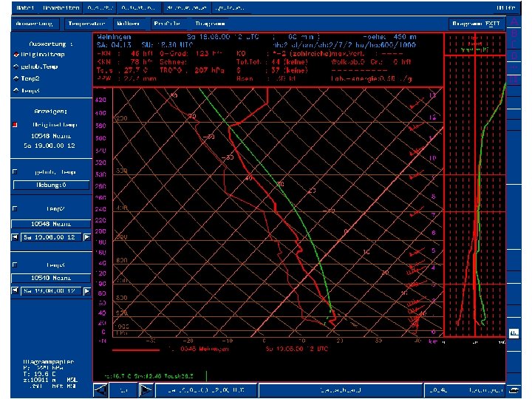This screenshot has height=399, width=532.
Task: Step Temp2 date backward arrow
Action: (15, 237)
